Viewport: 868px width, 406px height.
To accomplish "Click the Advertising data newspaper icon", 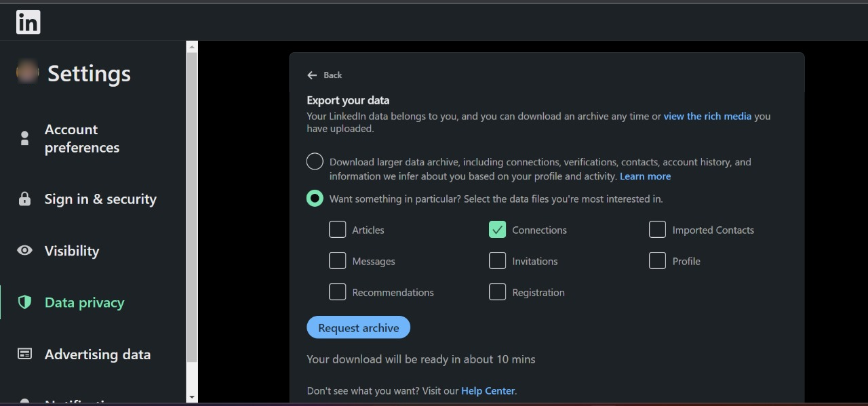I will coord(25,354).
